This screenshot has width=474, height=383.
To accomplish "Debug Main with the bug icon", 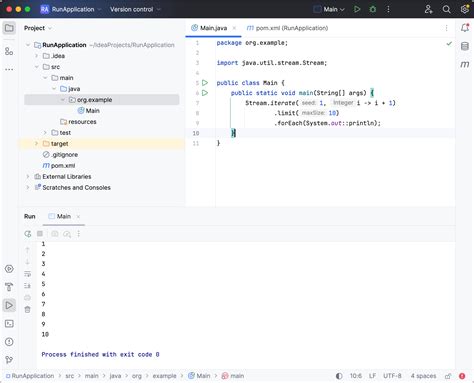I will click(x=373, y=9).
